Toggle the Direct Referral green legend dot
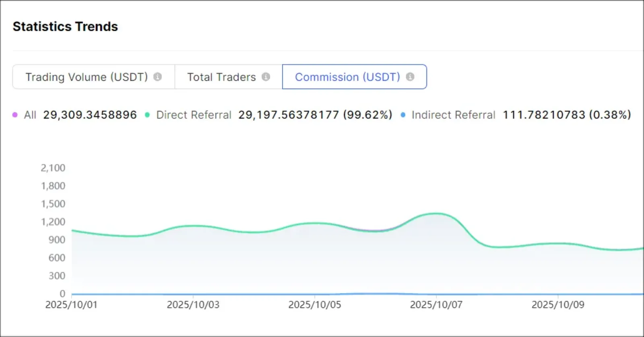Screen dimensions: 644x337 pos(147,115)
